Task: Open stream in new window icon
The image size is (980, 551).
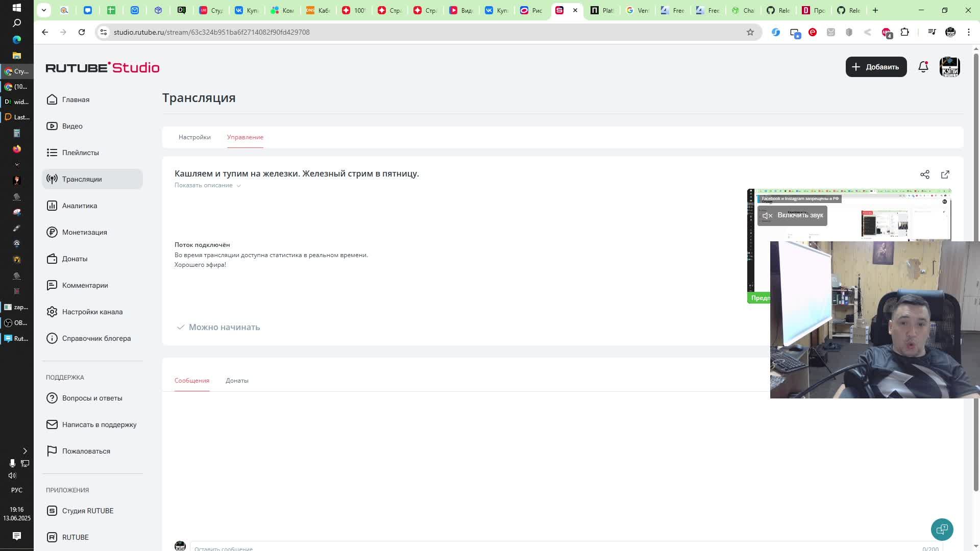Action: coord(945,174)
